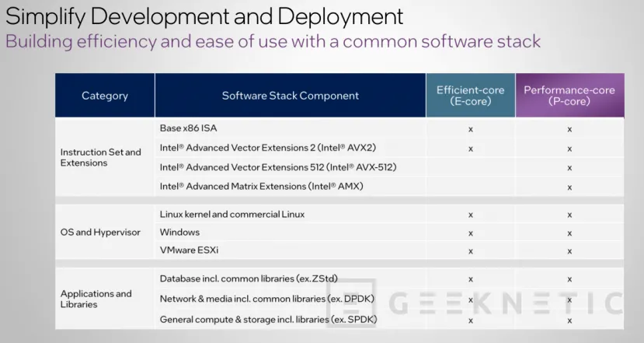Click P-core x mark for Windows
The height and width of the screenshot is (343, 644).
(x=569, y=233)
